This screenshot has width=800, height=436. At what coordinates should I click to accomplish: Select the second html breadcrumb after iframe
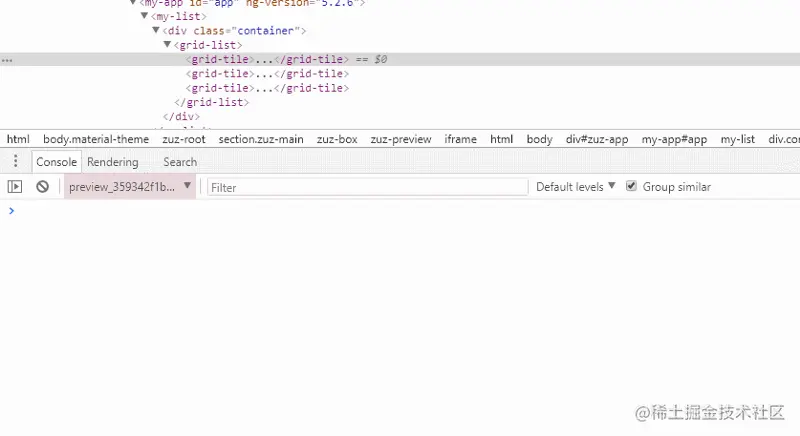[x=502, y=139]
